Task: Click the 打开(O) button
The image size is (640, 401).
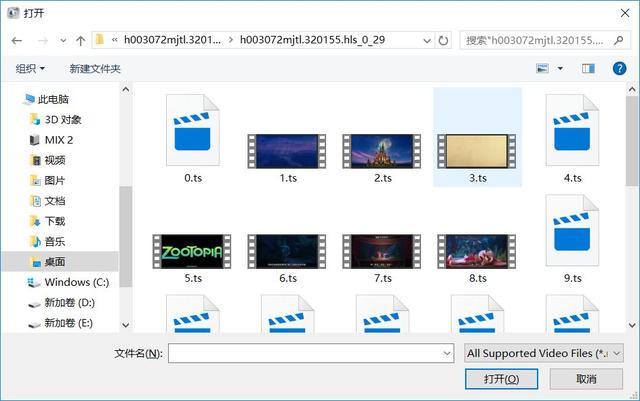Action: coord(501,379)
